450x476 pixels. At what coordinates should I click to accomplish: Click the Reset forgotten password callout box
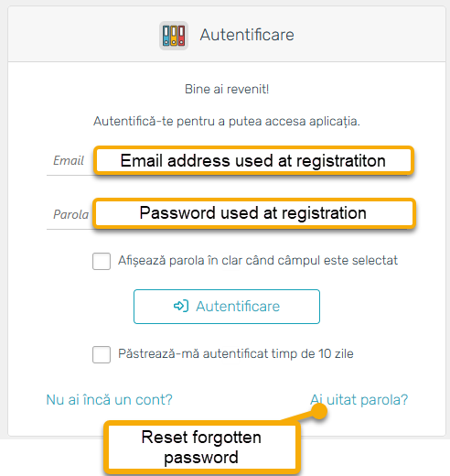coord(201,448)
